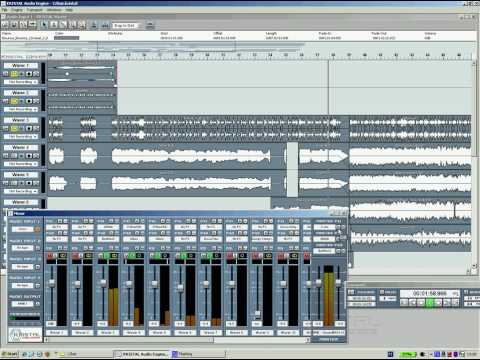The image size is (480, 360).
Task: Click the KRISTAL logo in mixer panel
Action: coord(25,334)
